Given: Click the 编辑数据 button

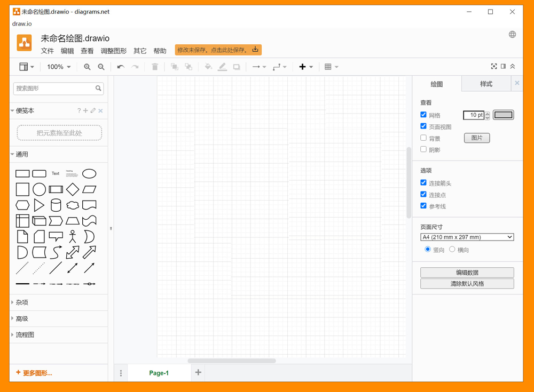Looking at the screenshot, I should point(467,273).
